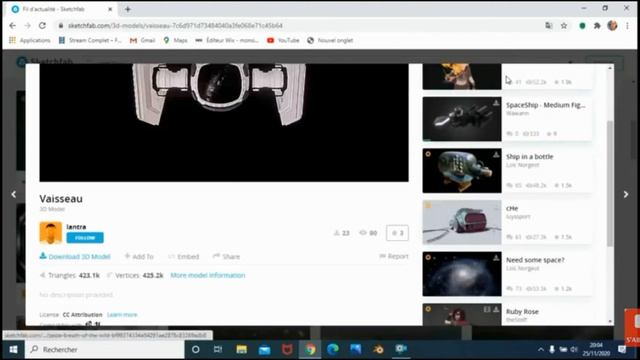This screenshot has width=640, height=360.
Task: Open Nouvel onglet bookmark
Action: (x=330, y=40)
